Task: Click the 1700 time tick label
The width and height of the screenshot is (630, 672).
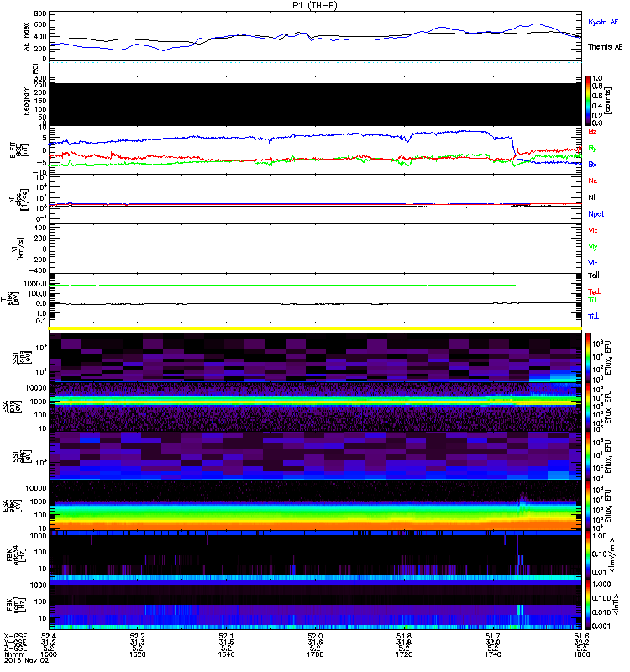Action: (x=315, y=654)
